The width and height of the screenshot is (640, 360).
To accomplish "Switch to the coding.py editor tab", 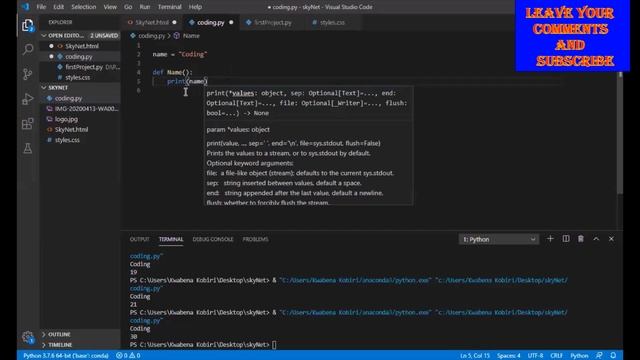I will (x=210, y=22).
